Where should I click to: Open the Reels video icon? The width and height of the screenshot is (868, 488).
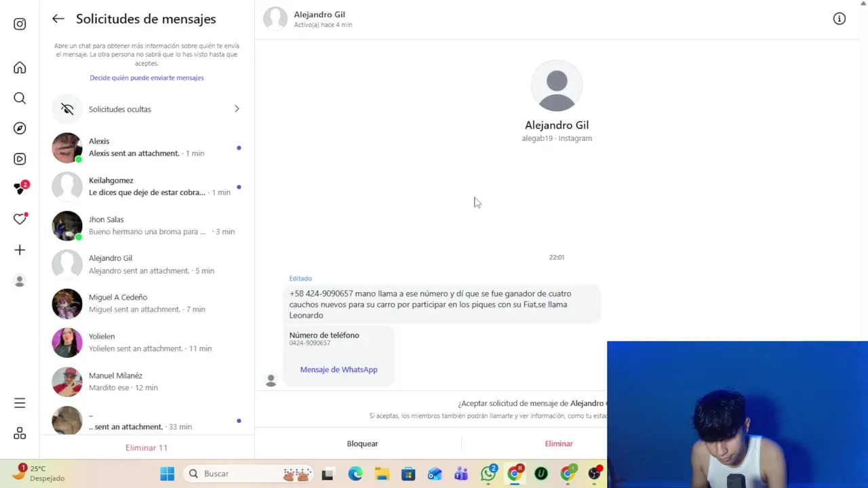20,159
